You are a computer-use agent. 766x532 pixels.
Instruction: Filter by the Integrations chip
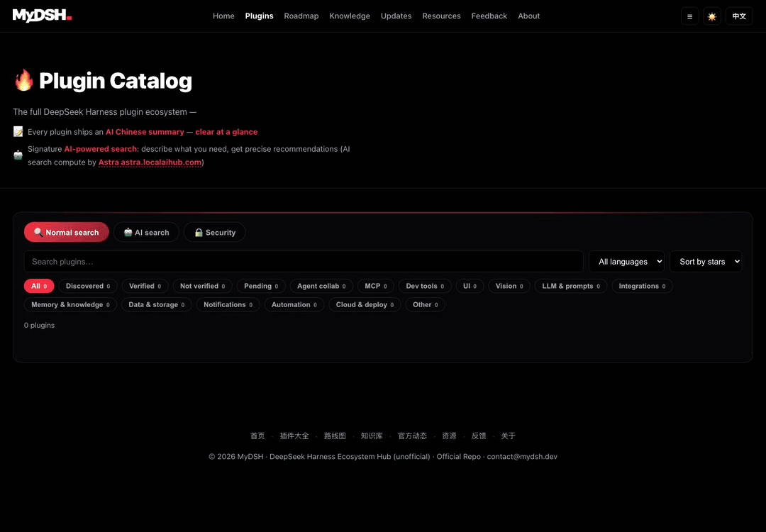642,286
